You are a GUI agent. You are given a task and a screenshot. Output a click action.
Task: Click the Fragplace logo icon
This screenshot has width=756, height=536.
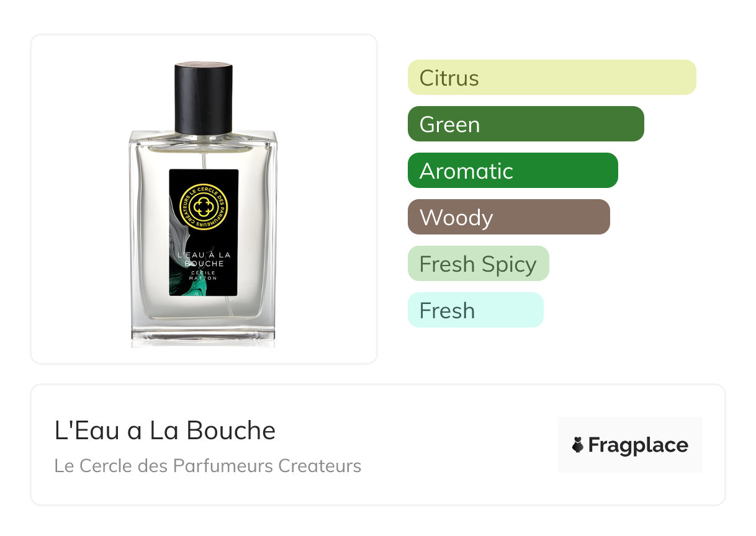point(578,445)
